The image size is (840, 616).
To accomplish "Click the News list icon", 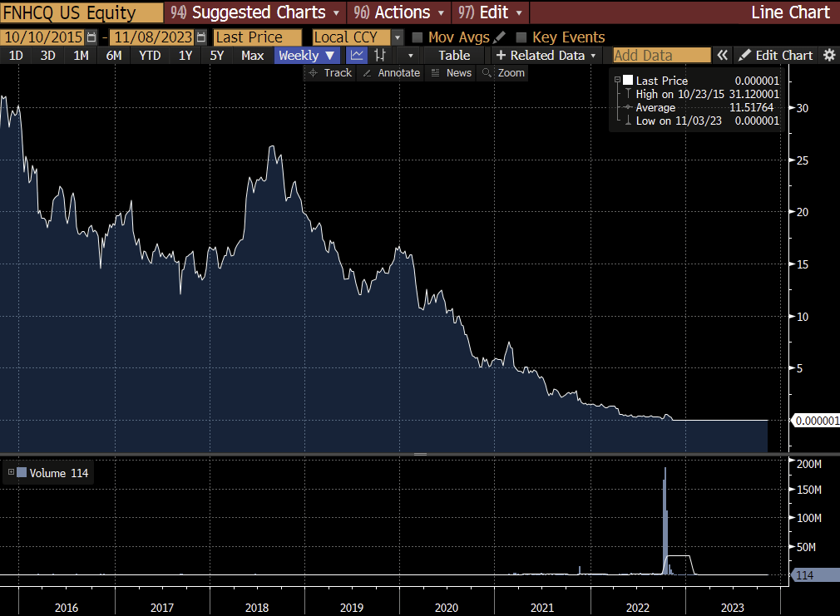I will coord(436,73).
